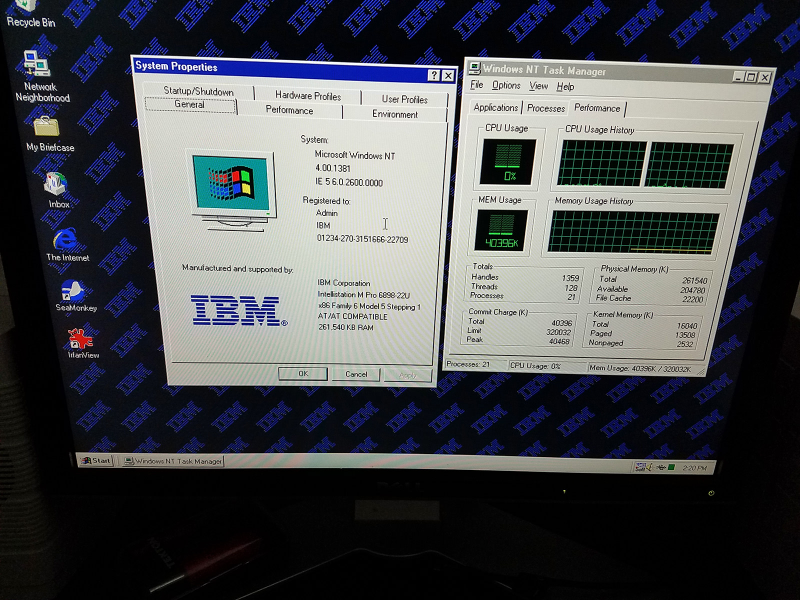Click OK in System Properties
The image size is (800, 600).
303,373
